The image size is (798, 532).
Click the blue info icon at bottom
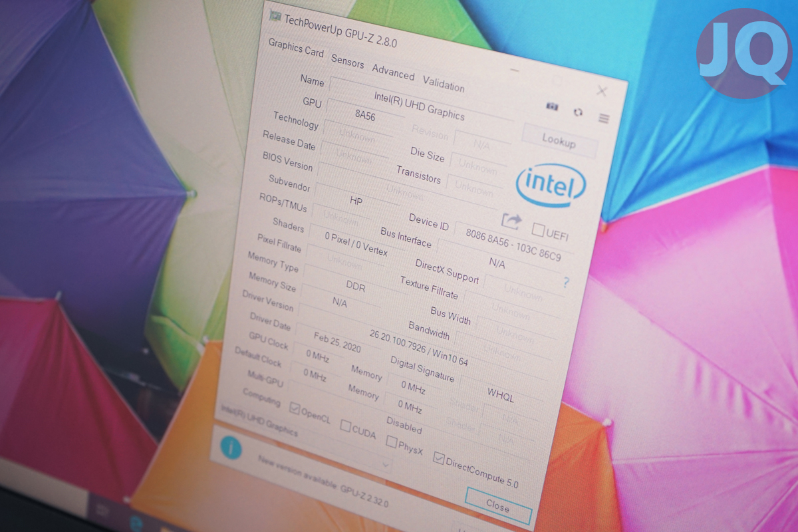coord(231,447)
